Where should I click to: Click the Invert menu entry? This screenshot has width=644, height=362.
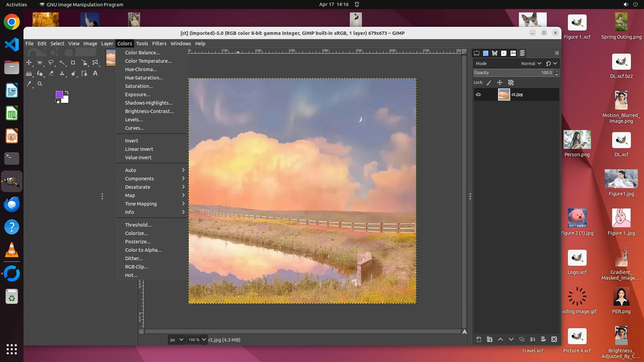tap(131, 141)
